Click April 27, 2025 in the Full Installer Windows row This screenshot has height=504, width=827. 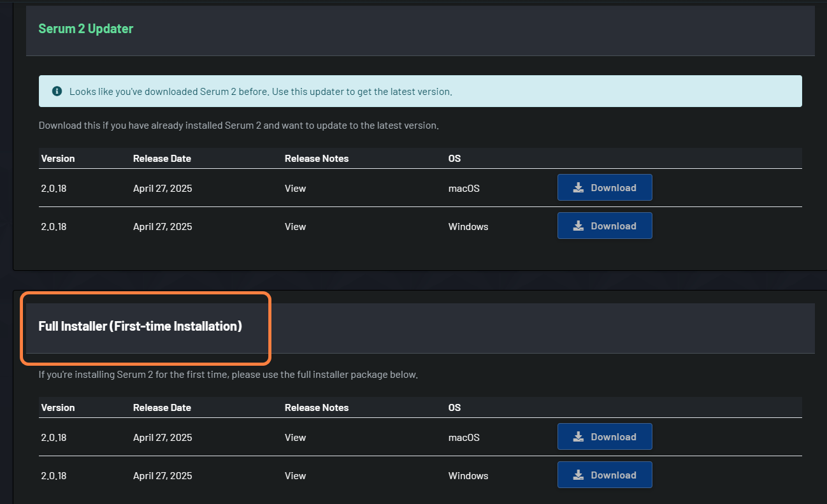click(x=162, y=476)
